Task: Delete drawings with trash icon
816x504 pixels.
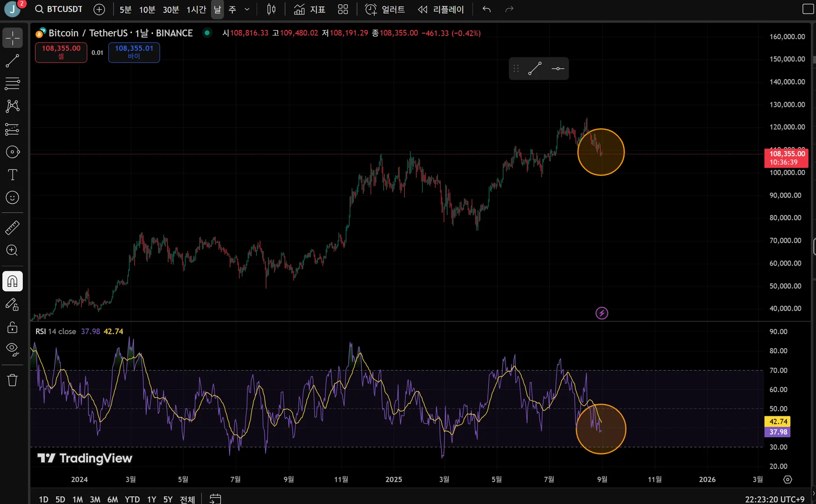Action: click(13, 380)
